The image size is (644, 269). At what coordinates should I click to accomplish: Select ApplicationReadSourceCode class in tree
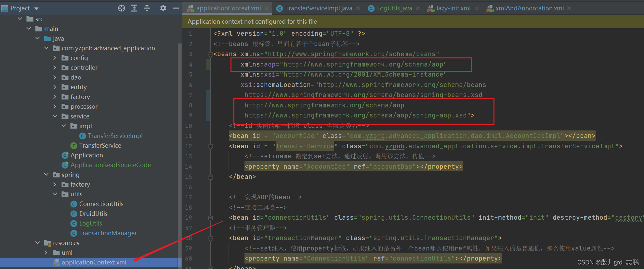click(x=111, y=165)
